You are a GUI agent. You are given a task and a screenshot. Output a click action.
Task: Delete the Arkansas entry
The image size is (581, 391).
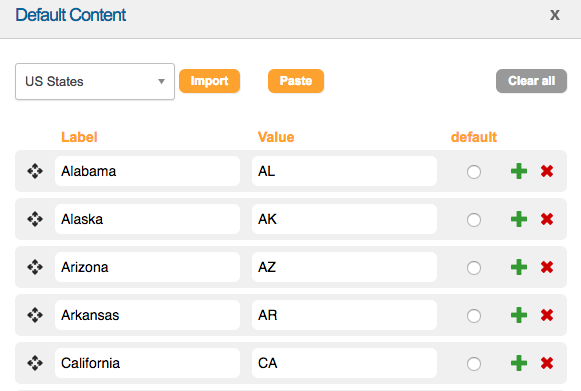(547, 315)
